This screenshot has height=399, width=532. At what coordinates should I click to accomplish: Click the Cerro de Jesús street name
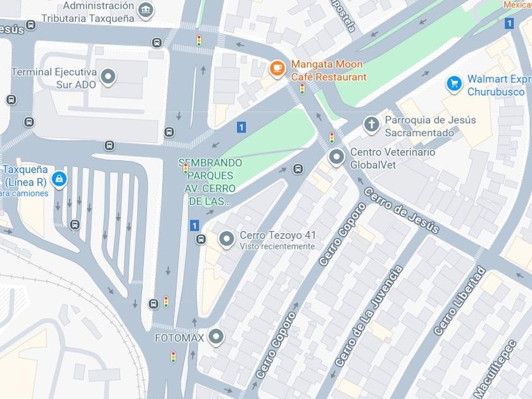coord(402,211)
